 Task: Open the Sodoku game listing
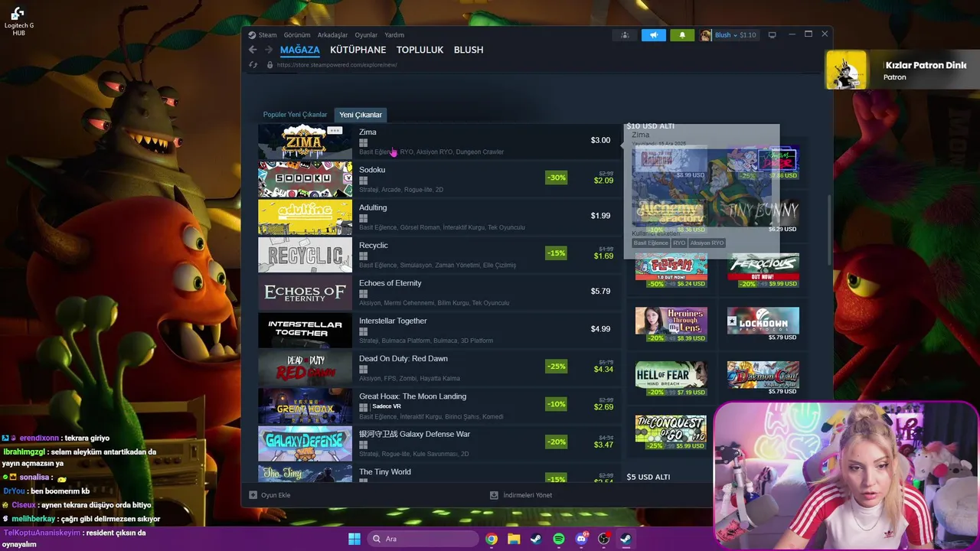coord(439,179)
